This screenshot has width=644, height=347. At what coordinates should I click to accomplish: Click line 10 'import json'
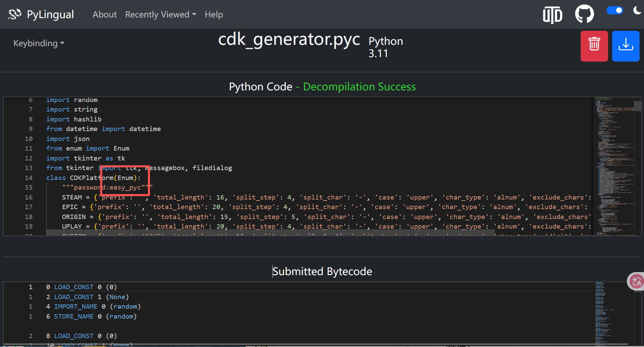[68, 139]
